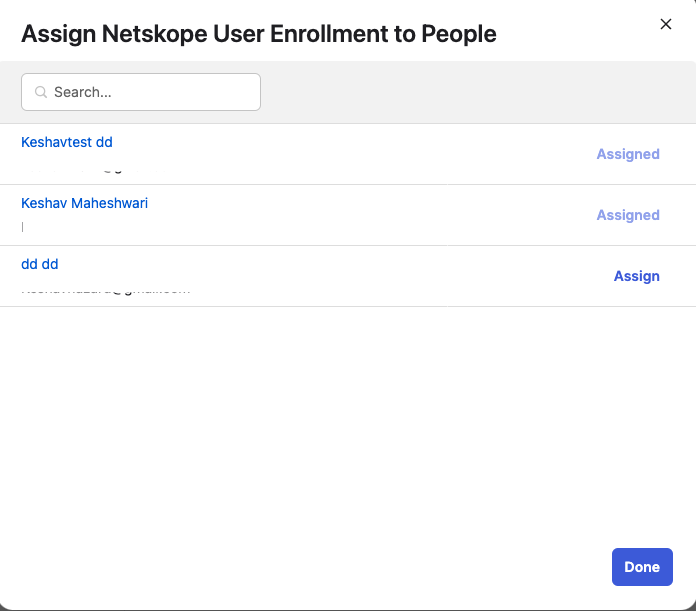
Task: Open the dd dd user link
Action: 40,264
